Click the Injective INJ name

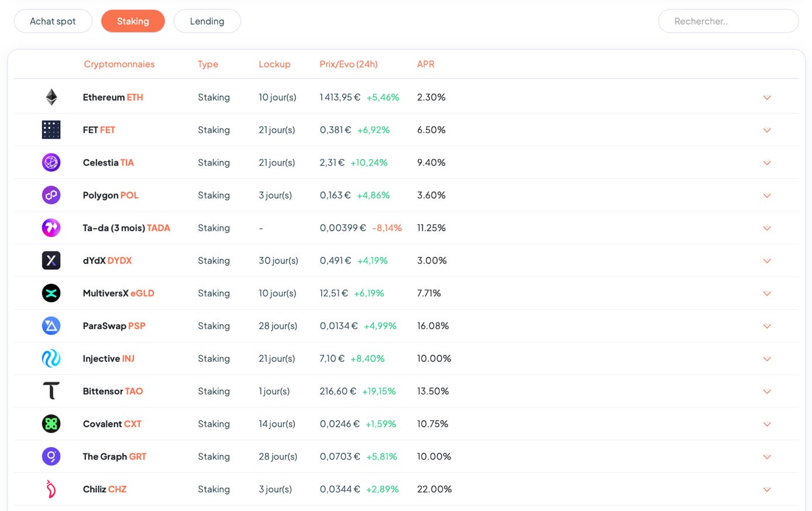click(x=109, y=358)
